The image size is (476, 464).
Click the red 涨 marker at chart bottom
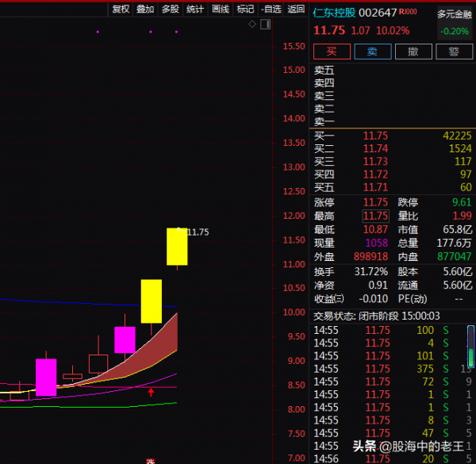coord(148,460)
